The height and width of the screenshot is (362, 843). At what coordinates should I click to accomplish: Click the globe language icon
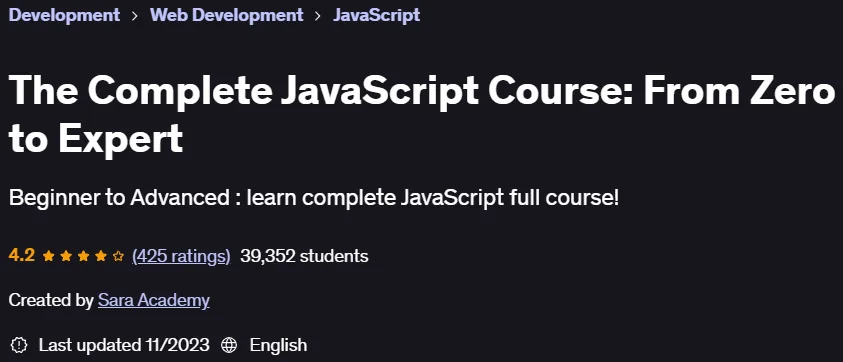click(x=229, y=345)
